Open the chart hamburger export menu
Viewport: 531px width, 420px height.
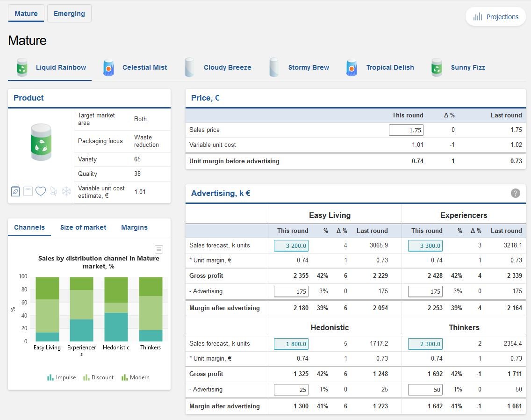[159, 249]
